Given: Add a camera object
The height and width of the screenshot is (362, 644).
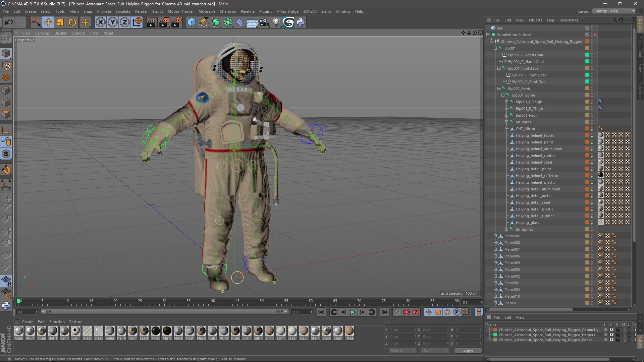Looking at the screenshot, I should click(264, 22).
